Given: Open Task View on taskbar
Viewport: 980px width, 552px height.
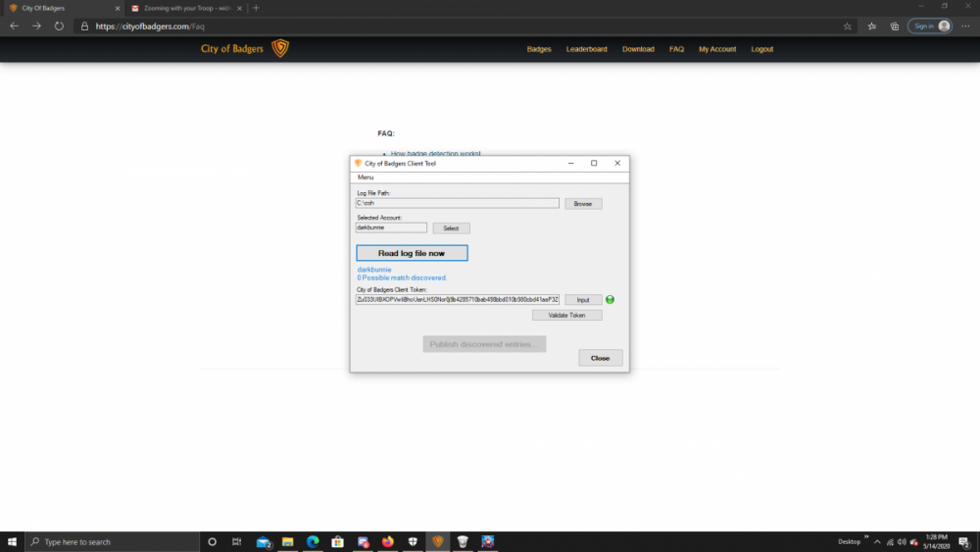Looking at the screenshot, I should 236,541.
